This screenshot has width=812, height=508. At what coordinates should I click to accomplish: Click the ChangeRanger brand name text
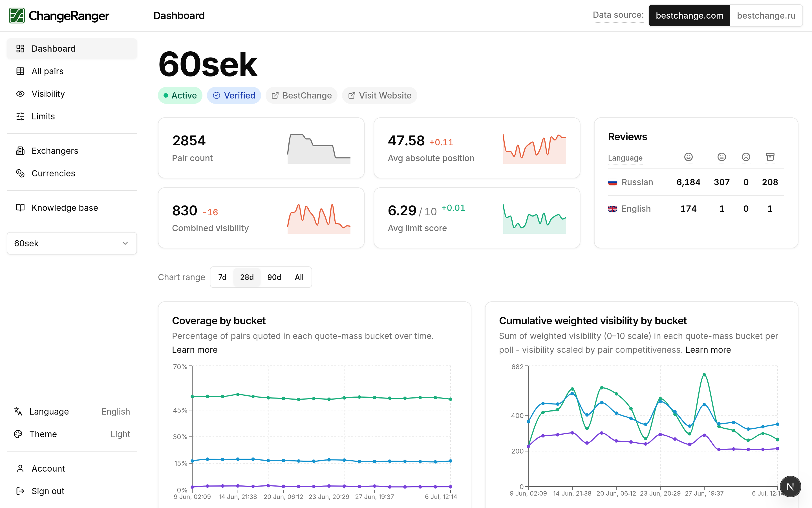(69, 16)
